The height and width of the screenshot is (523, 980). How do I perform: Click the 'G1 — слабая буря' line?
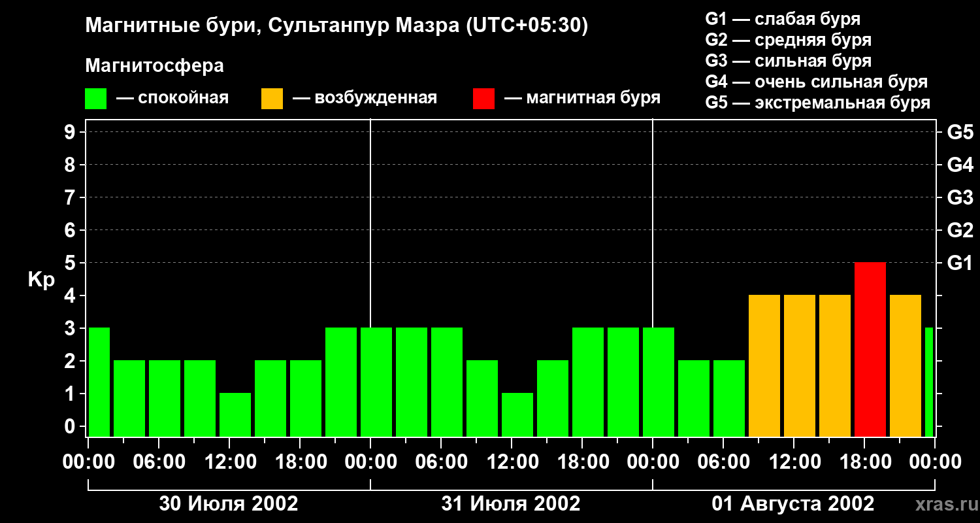click(x=783, y=18)
